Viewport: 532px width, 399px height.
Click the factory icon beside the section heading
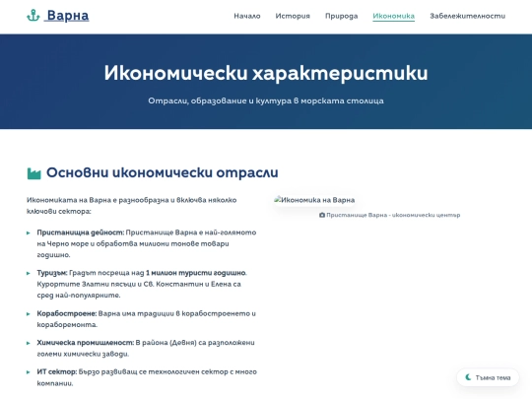pyautogui.click(x=33, y=173)
